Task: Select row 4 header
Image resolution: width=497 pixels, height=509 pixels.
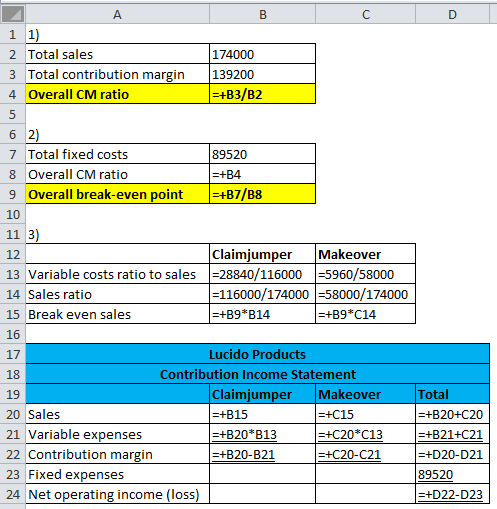Action: 13,94
